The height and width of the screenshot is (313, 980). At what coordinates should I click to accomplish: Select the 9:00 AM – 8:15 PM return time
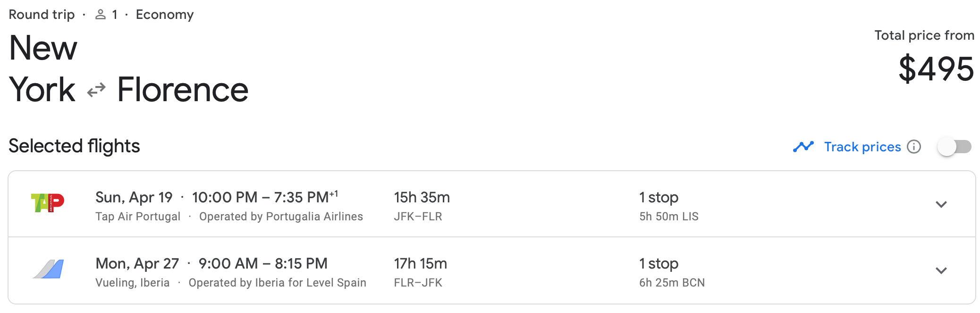pos(263,263)
